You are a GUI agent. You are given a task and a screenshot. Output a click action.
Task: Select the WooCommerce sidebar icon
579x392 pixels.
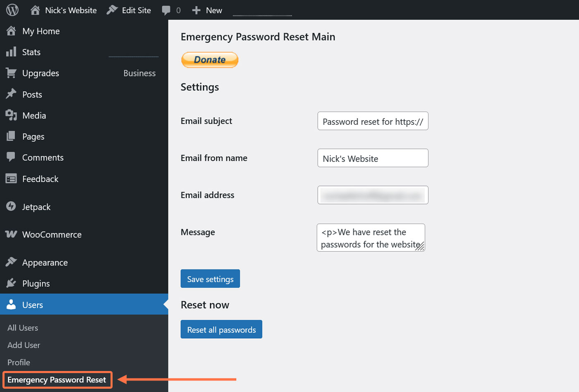point(11,234)
